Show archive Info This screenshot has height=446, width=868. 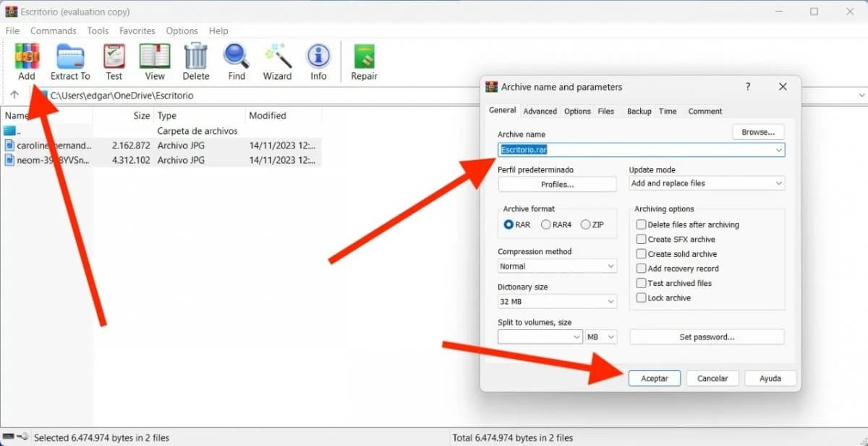pos(318,62)
